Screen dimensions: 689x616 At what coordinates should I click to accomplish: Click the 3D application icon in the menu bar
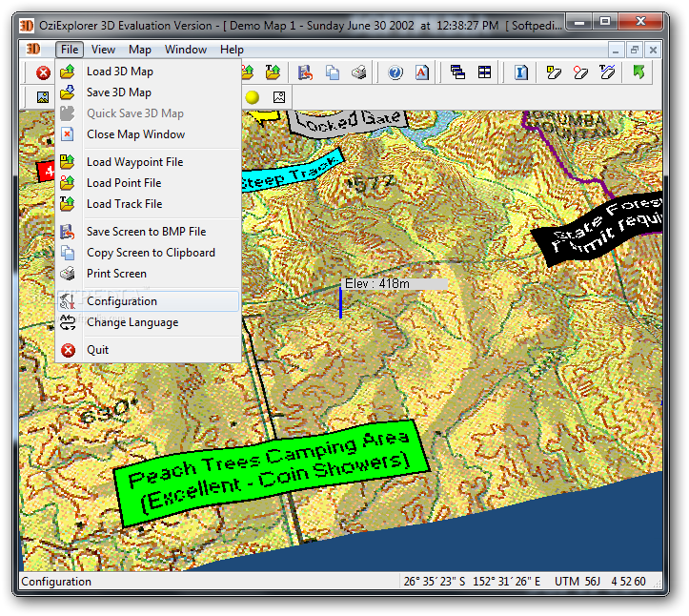33,50
